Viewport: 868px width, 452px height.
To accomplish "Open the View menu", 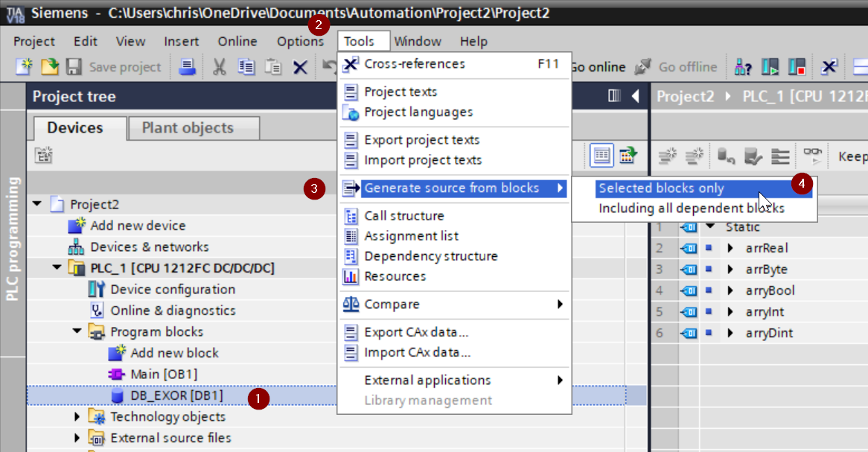I will pyautogui.click(x=130, y=42).
